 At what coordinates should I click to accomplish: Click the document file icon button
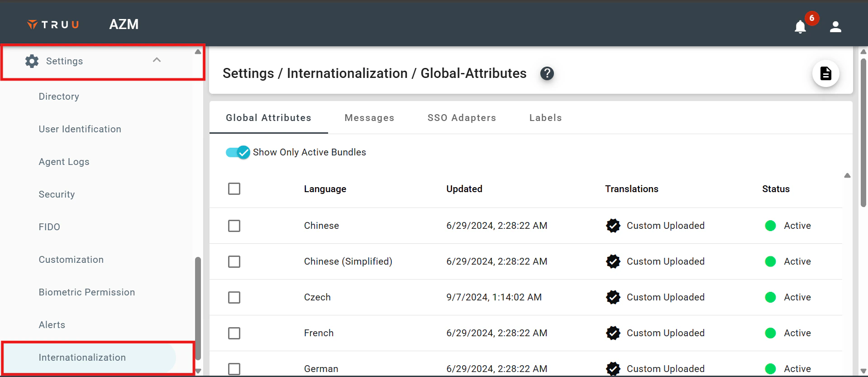825,73
